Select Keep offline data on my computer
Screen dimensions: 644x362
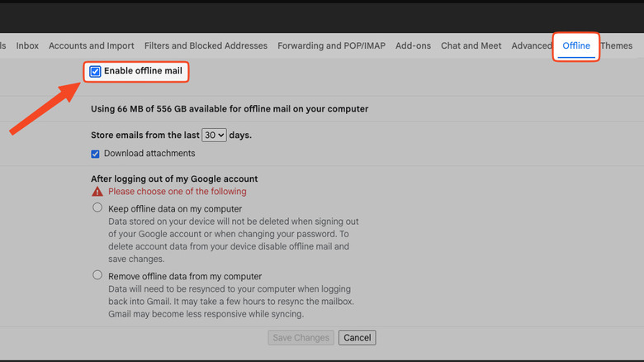pyautogui.click(x=97, y=208)
